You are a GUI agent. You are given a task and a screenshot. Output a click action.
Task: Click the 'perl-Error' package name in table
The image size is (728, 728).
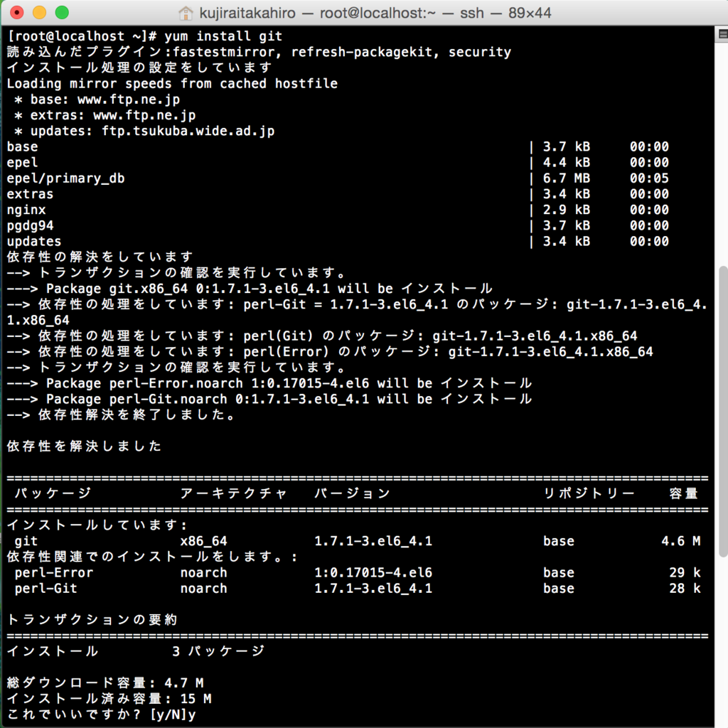54,573
